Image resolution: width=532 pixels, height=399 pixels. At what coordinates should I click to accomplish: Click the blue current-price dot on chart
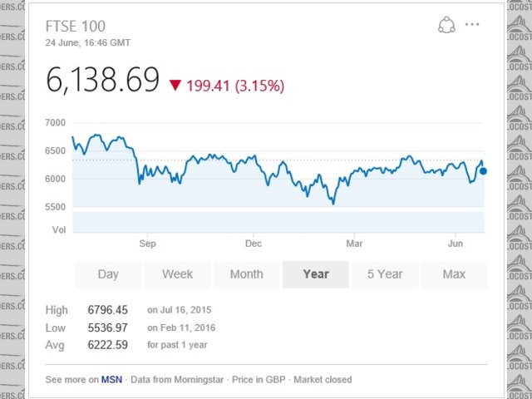(483, 171)
